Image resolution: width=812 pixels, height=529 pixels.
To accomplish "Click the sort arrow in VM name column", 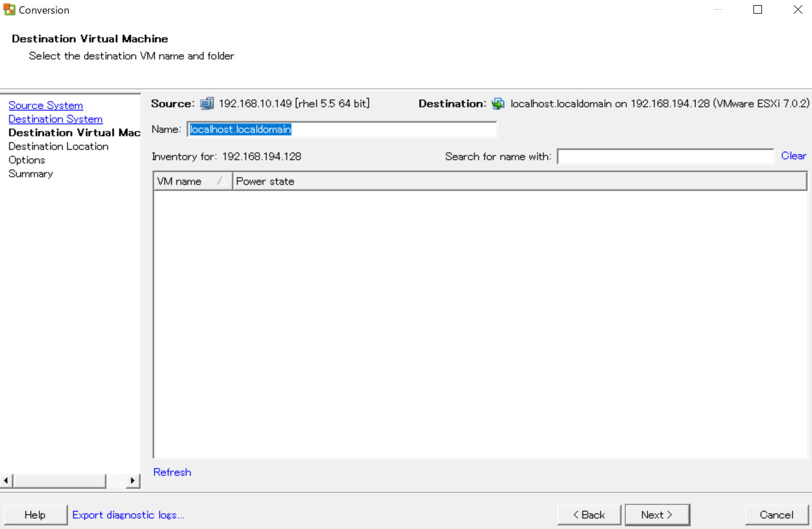I will click(222, 181).
